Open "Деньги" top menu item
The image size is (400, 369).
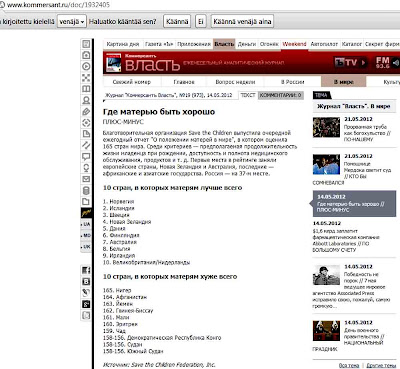coord(247,44)
